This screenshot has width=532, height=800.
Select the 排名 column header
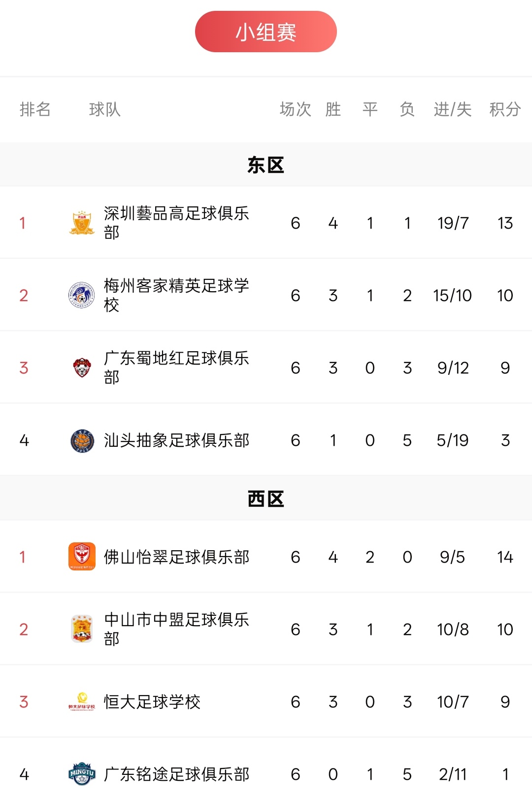35,109
